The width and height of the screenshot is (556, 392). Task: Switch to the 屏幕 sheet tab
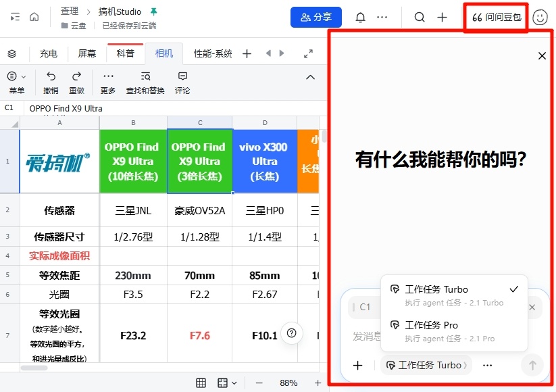point(87,53)
